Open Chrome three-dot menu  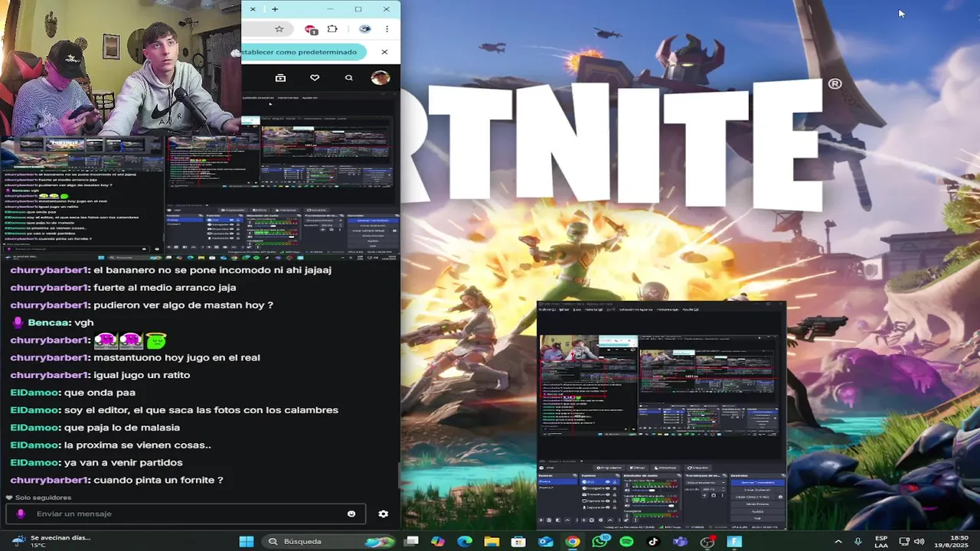coord(387,29)
